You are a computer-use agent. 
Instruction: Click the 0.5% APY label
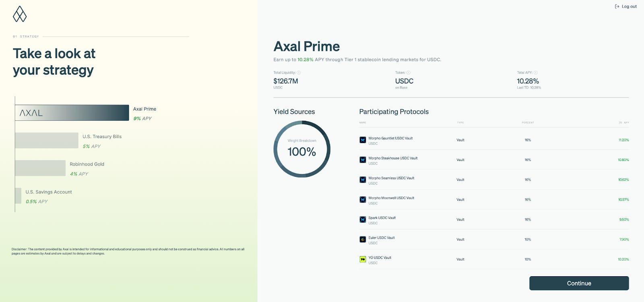pos(37,202)
